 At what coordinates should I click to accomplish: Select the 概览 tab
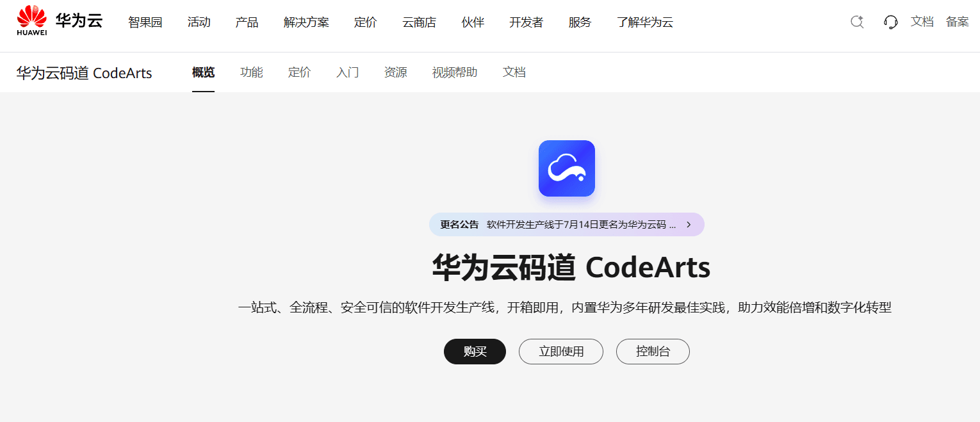(x=203, y=72)
